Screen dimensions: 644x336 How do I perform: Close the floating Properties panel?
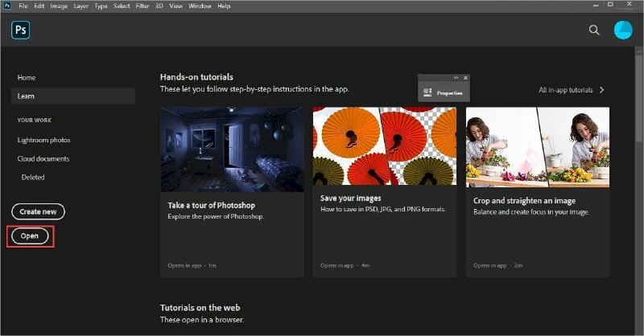[x=465, y=77]
